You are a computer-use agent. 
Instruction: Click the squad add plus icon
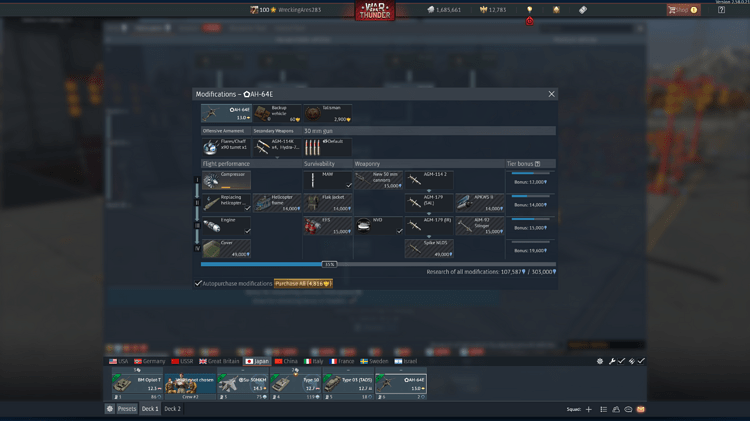589,410
